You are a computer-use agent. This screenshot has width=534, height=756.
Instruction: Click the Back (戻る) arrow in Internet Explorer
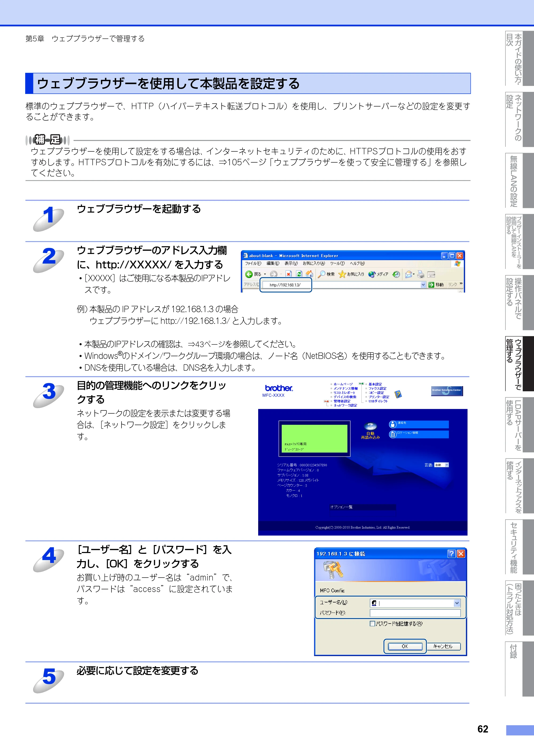[249, 274]
